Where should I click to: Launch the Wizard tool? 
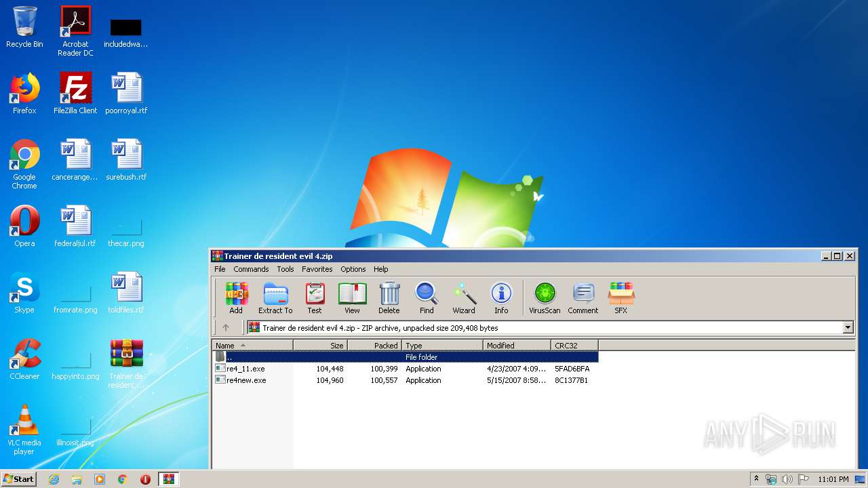tap(464, 298)
